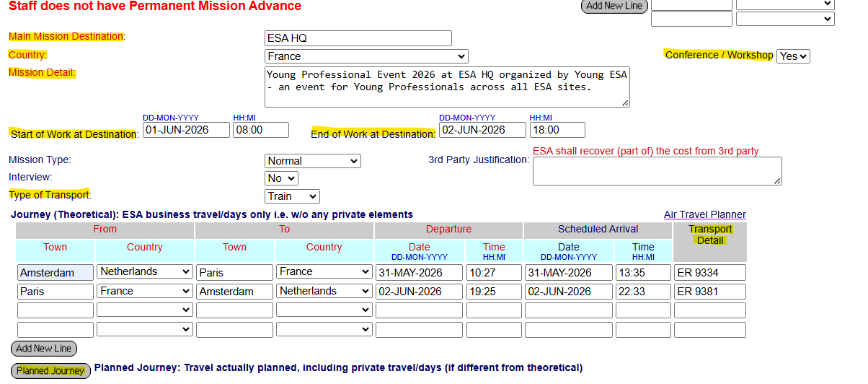The height and width of the screenshot is (384, 868).
Task: Click the scheduled arrival time 22:33 field
Action: click(643, 292)
